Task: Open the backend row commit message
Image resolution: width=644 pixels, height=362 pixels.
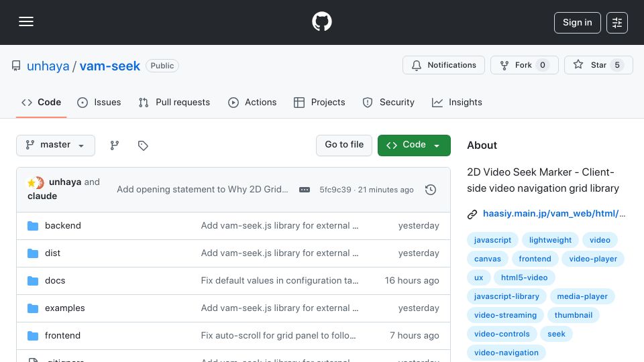Action: click(279, 225)
